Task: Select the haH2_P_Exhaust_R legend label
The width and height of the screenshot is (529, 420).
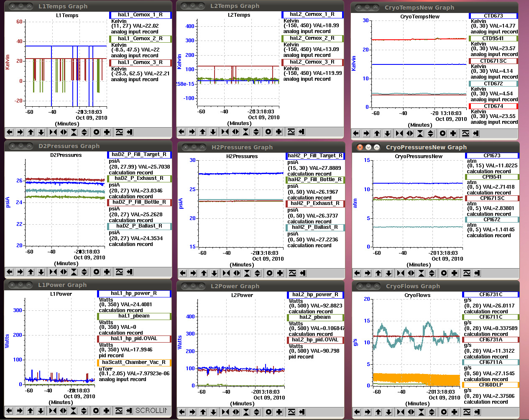Action: [315, 203]
